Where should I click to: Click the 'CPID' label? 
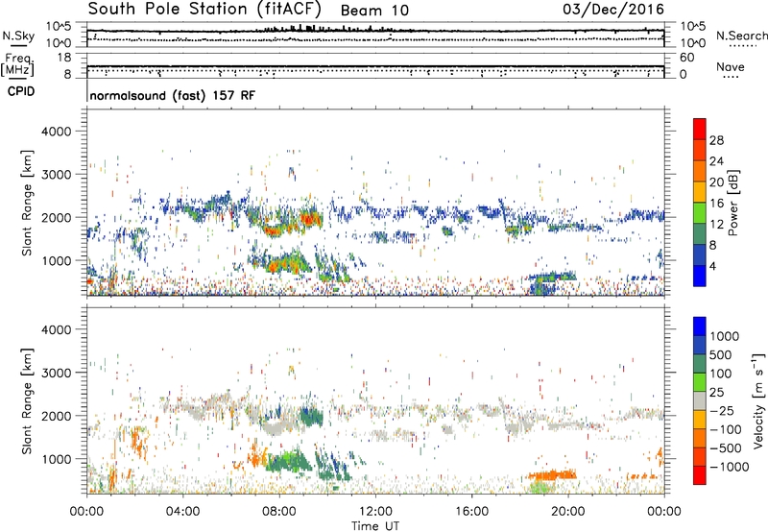point(21,91)
